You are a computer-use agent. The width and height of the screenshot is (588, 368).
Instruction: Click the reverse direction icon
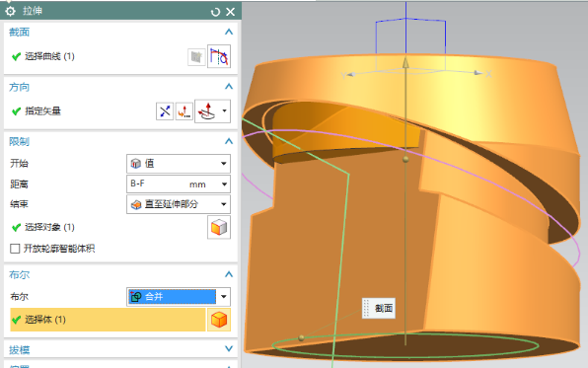click(165, 111)
